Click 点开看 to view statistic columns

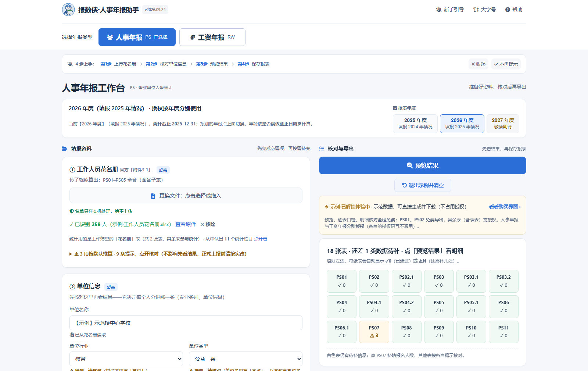point(261,239)
